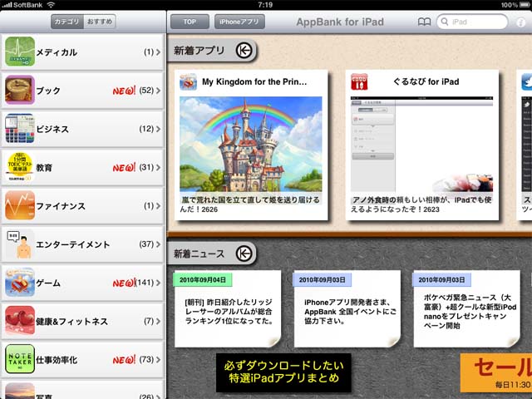532x399 pixels.
Task: Switch to the おすすめ segment
Action: pos(100,22)
